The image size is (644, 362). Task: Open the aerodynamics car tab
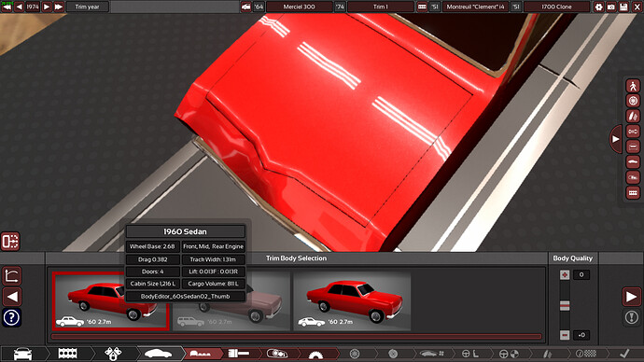pos(431,354)
